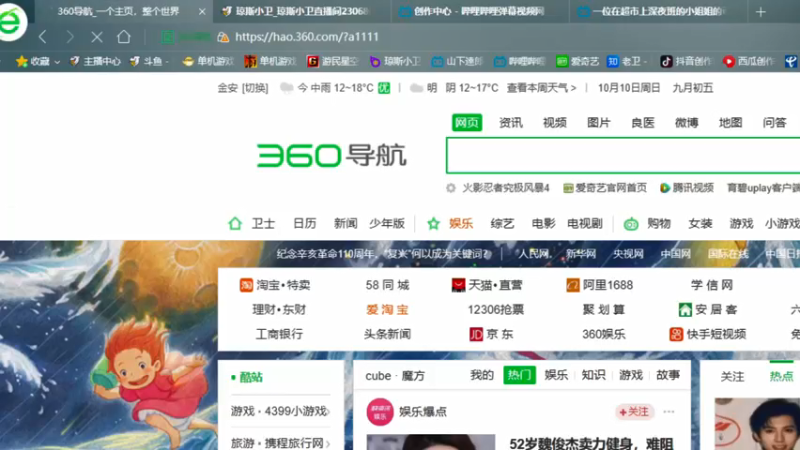The height and width of the screenshot is (450, 800).
Task: Click the hot-search settings gear icon
Action: coord(451,188)
